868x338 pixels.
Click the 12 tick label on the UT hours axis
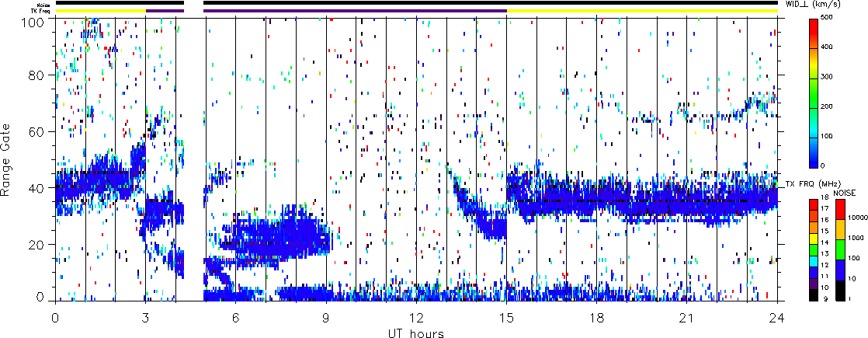417,318
